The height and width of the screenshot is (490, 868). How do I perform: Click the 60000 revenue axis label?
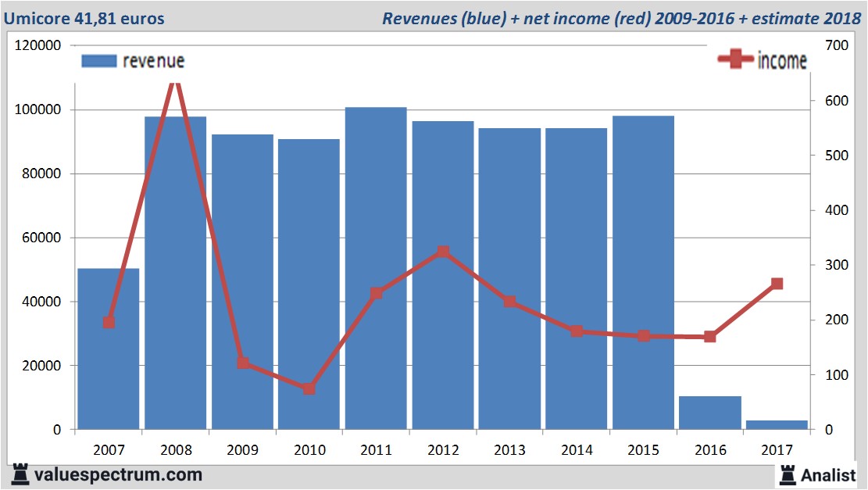(41, 238)
